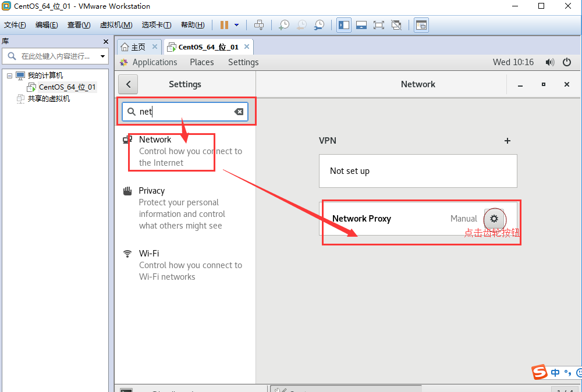Collapse the 我的计算机 tree node

[10, 76]
